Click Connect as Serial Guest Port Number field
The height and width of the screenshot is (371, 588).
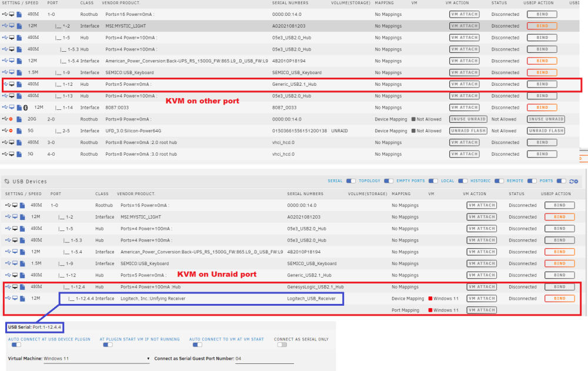click(265, 359)
